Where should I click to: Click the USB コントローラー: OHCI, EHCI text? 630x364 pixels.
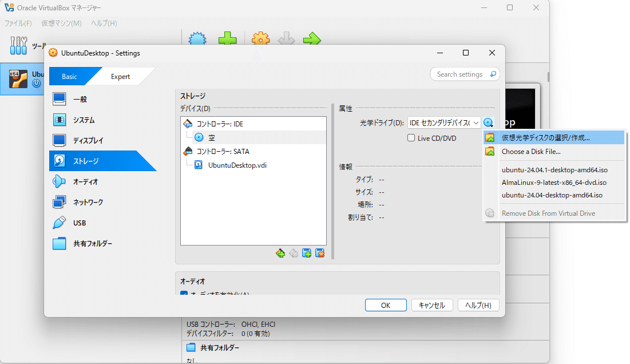(x=231, y=325)
